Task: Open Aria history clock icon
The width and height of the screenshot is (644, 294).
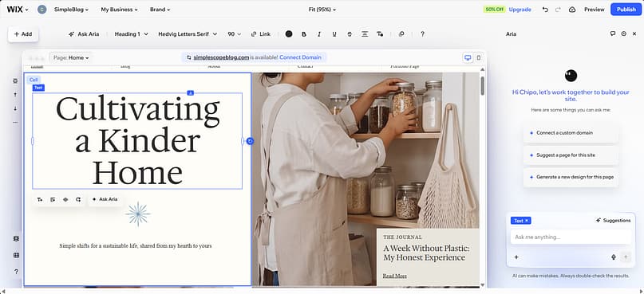Action: (x=623, y=33)
